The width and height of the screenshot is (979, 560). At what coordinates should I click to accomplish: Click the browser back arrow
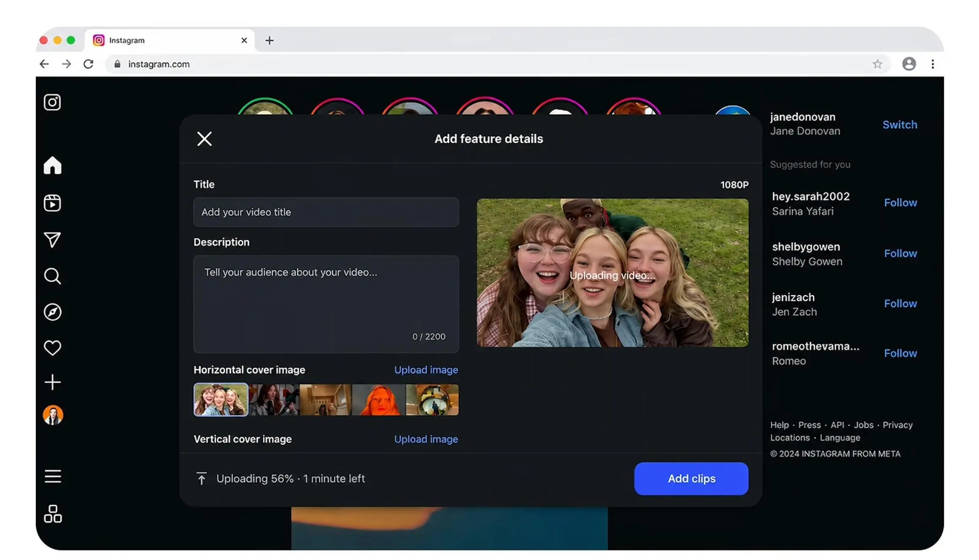[44, 64]
